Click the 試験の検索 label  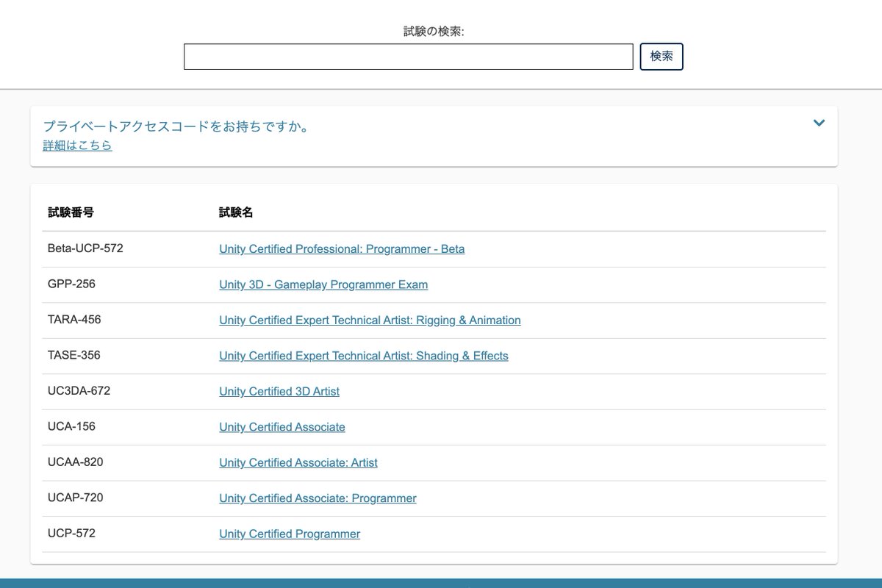(434, 32)
